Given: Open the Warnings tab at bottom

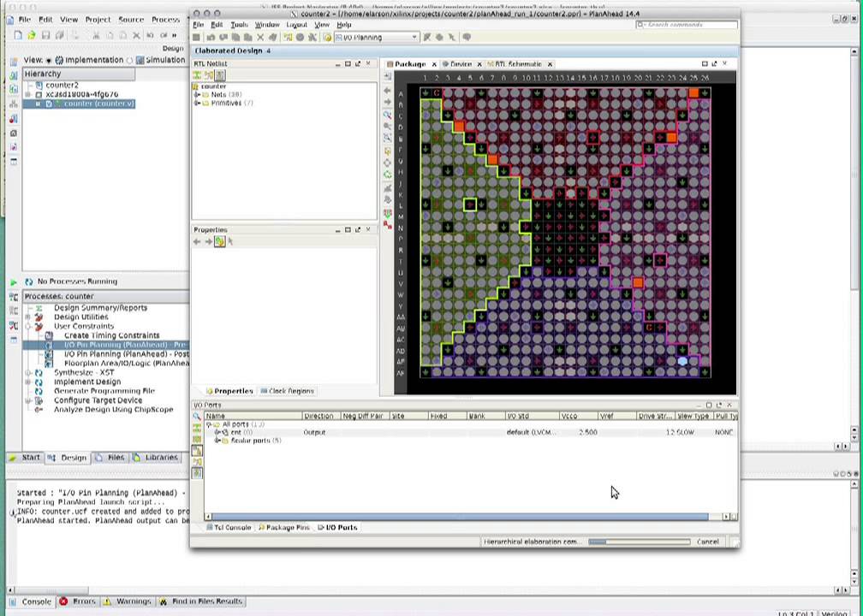Looking at the screenshot, I should pyautogui.click(x=128, y=601).
